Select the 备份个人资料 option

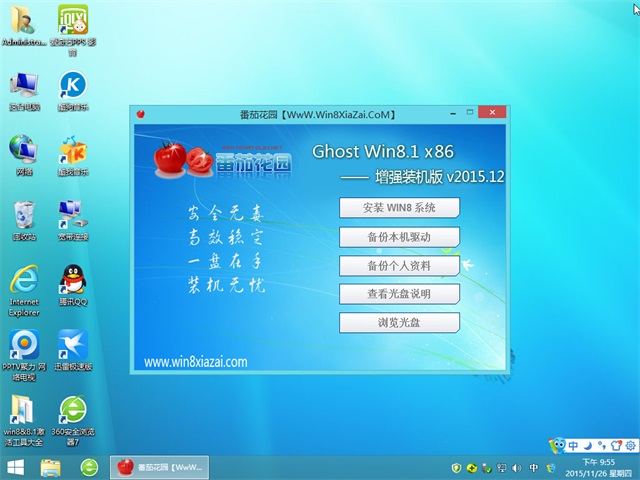(399, 266)
